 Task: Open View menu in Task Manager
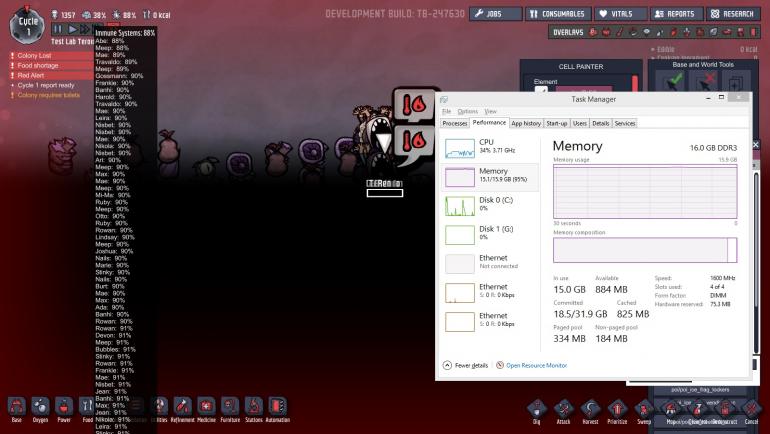click(490, 111)
